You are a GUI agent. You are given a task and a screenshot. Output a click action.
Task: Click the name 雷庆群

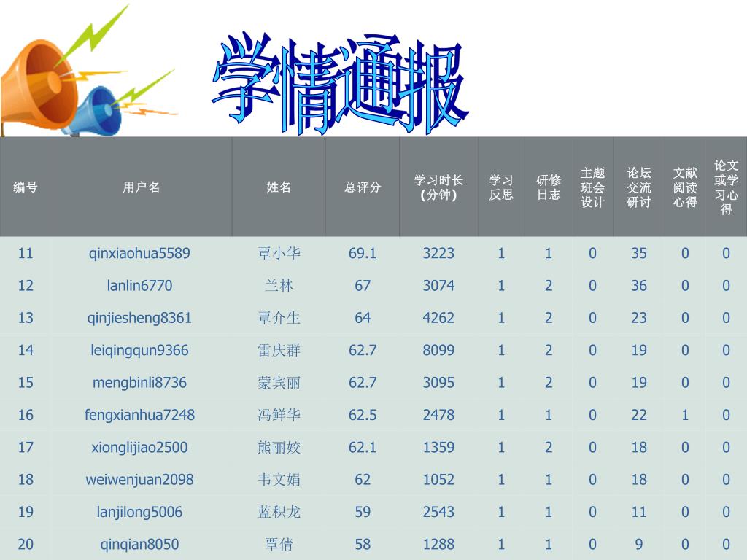tap(279, 351)
